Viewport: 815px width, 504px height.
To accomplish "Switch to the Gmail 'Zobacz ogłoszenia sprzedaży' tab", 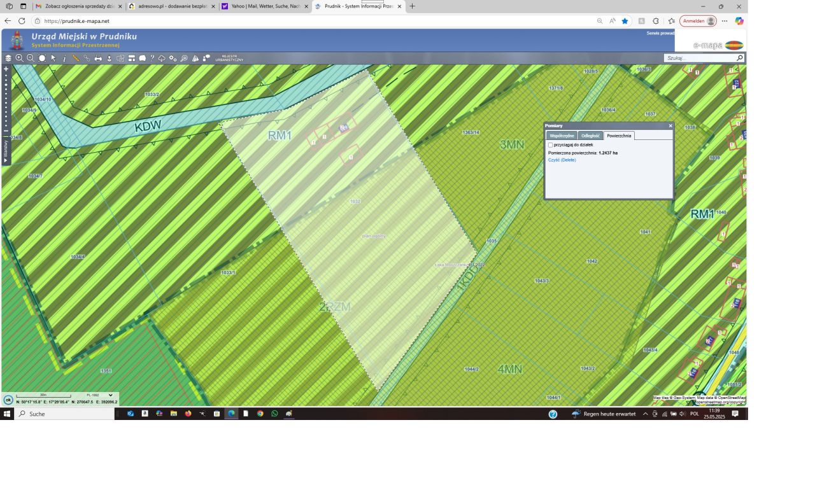I will [x=79, y=6].
